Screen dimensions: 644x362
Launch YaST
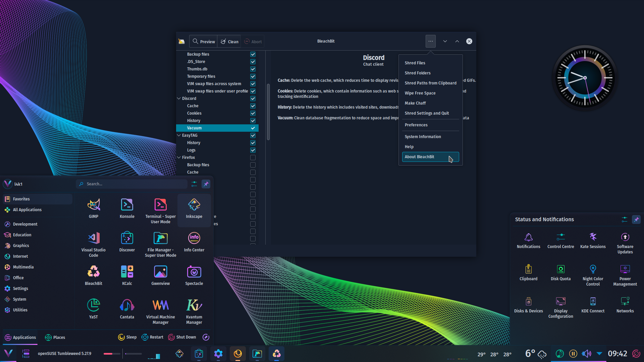coord(94,309)
